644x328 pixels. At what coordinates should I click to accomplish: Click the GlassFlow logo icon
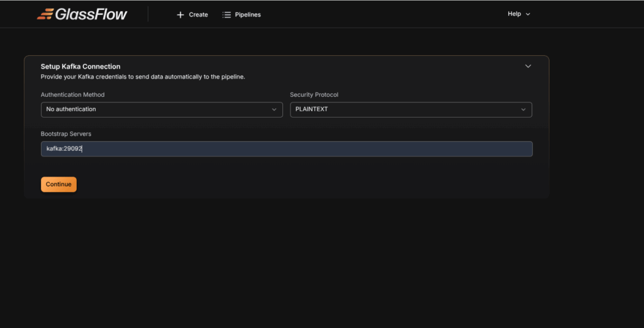tap(45, 14)
